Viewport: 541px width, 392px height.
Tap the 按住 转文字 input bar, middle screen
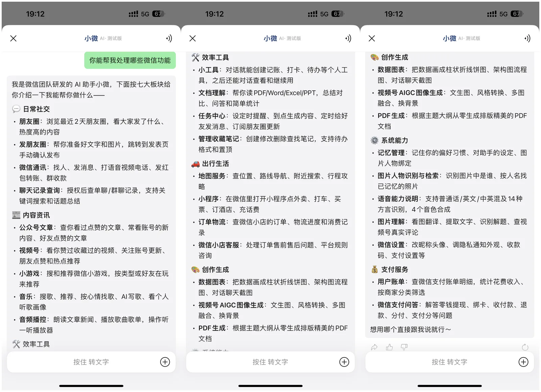[x=270, y=362]
